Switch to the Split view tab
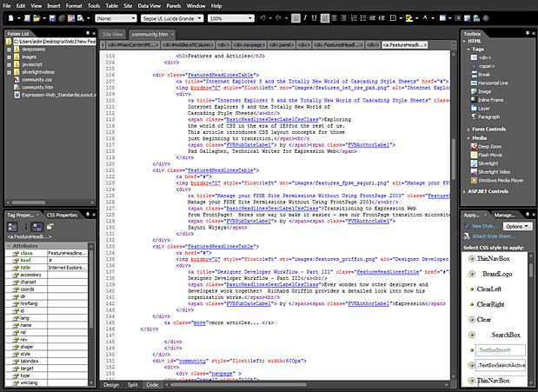The width and height of the screenshot is (538, 392). coord(132,383)
